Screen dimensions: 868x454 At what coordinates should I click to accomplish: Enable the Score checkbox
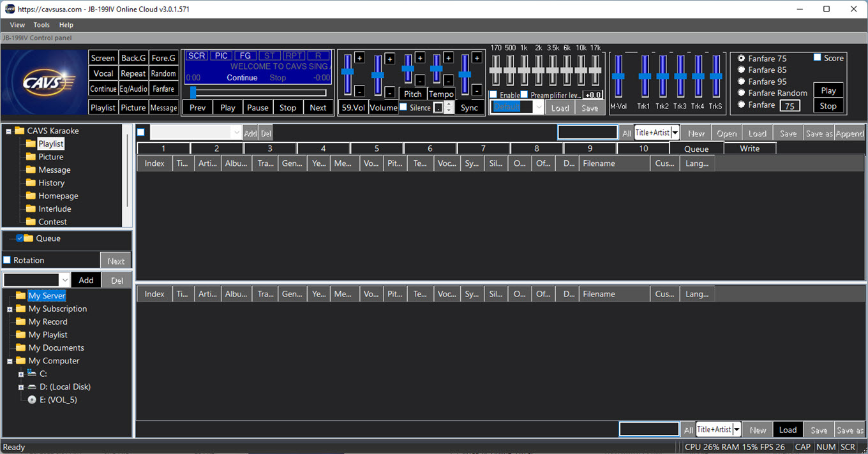818,58
